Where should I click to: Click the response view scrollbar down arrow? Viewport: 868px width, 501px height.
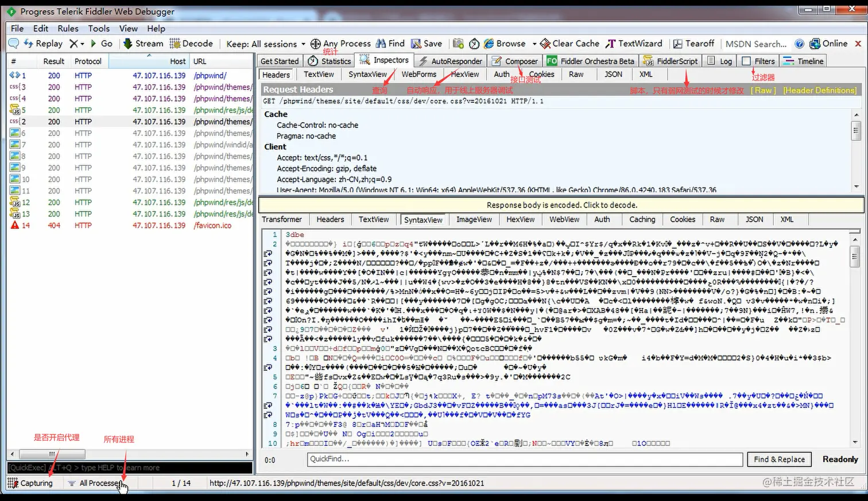coord(855,442)
